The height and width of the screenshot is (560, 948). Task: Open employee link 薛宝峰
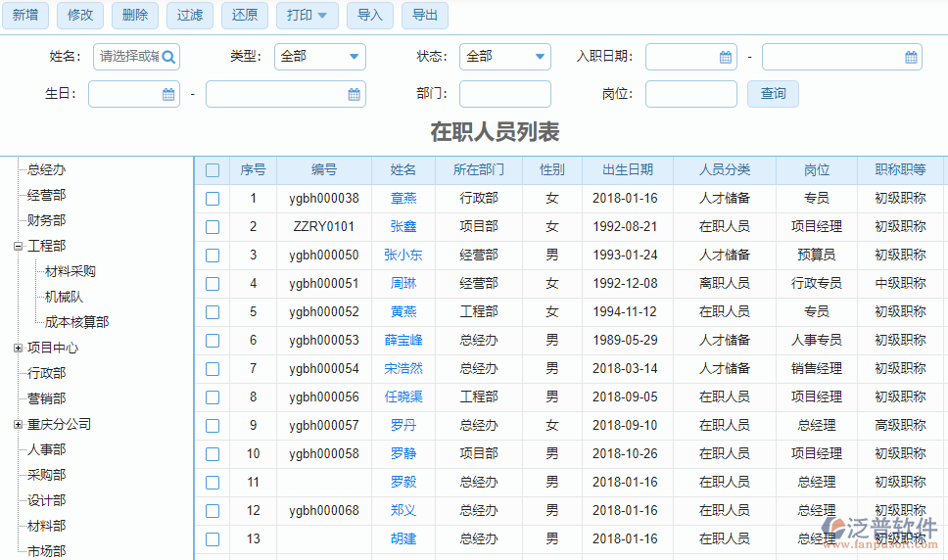403,341
